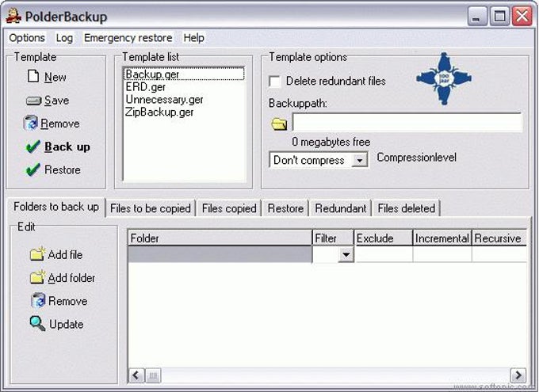Click the horizontal scrollbar thumb

153,375
